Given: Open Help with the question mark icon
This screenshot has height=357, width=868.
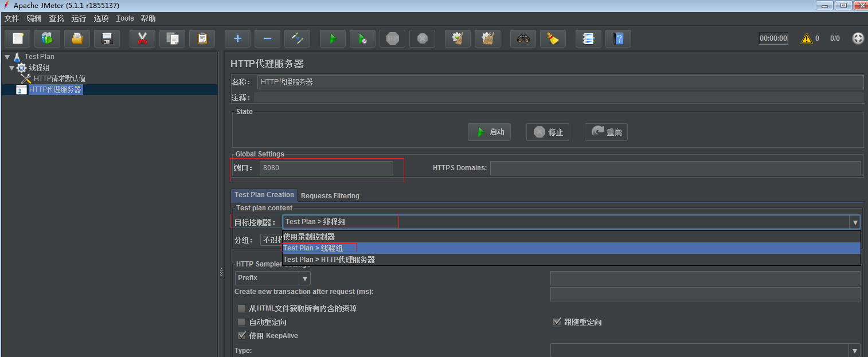Looking at the screenshot, I should [619, 38].
